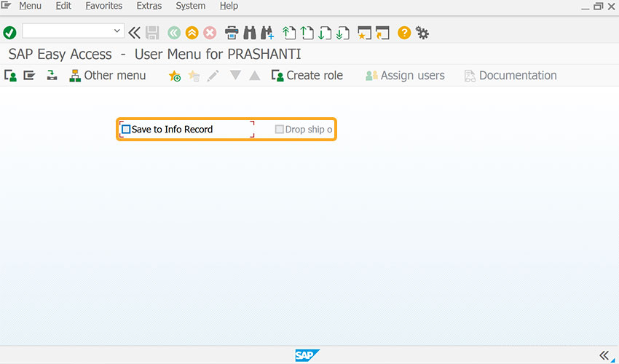The width and height of the screenshot is (619, 364).
Task: Go to Next Page icon
Action: (325, 33)
